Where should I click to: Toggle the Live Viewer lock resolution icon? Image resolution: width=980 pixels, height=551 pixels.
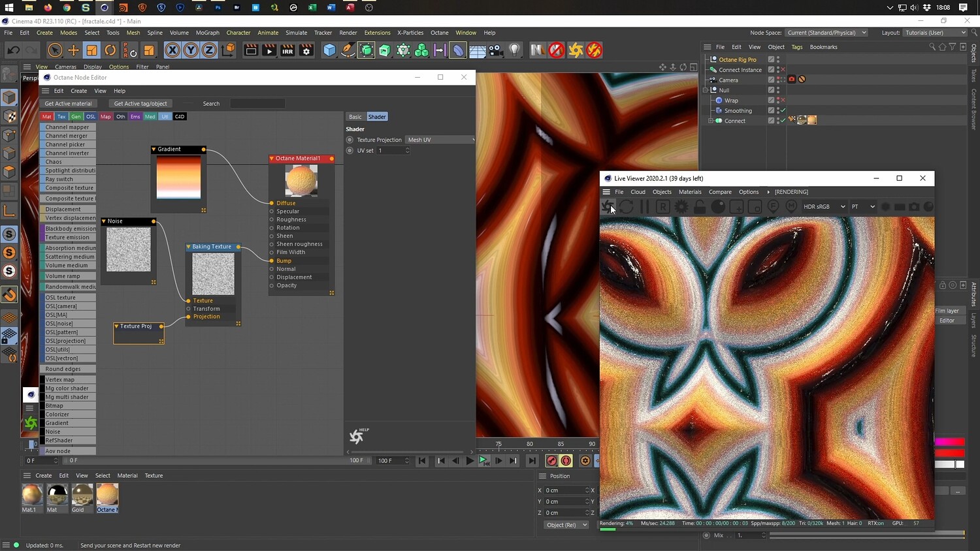pos(699,206)
